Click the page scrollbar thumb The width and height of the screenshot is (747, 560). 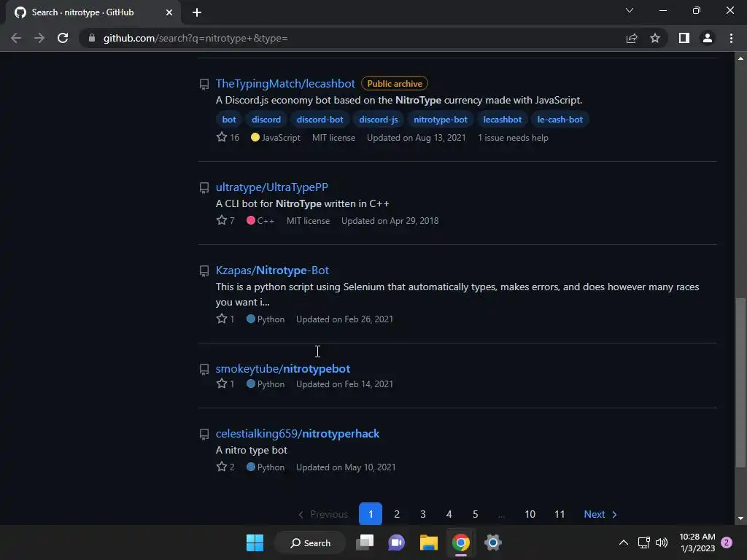point(740,382)
